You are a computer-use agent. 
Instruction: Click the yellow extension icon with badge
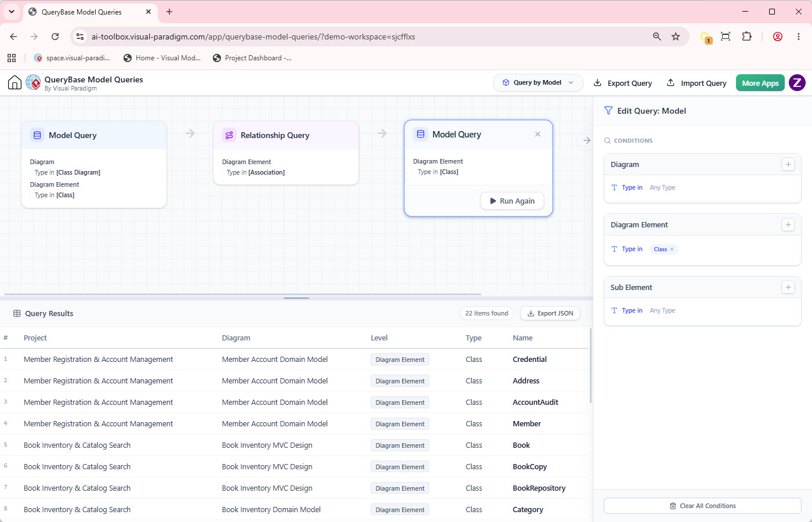(x=705, y=37)
